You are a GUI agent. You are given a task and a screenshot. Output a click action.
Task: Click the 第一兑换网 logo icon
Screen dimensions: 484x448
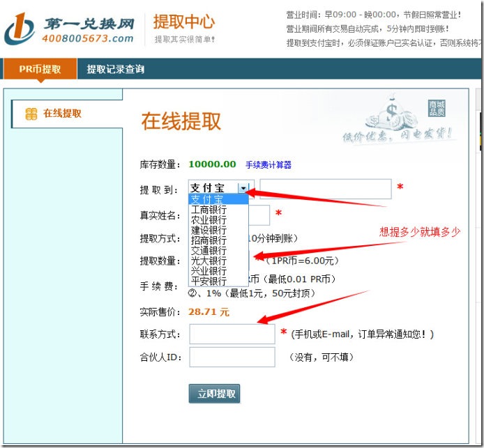tap(20, 29)
